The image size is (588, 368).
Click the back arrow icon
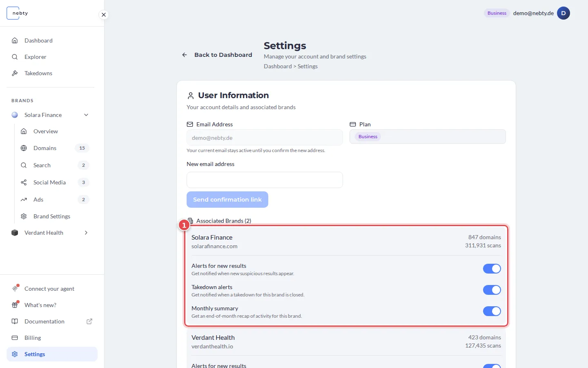[185, 55]
